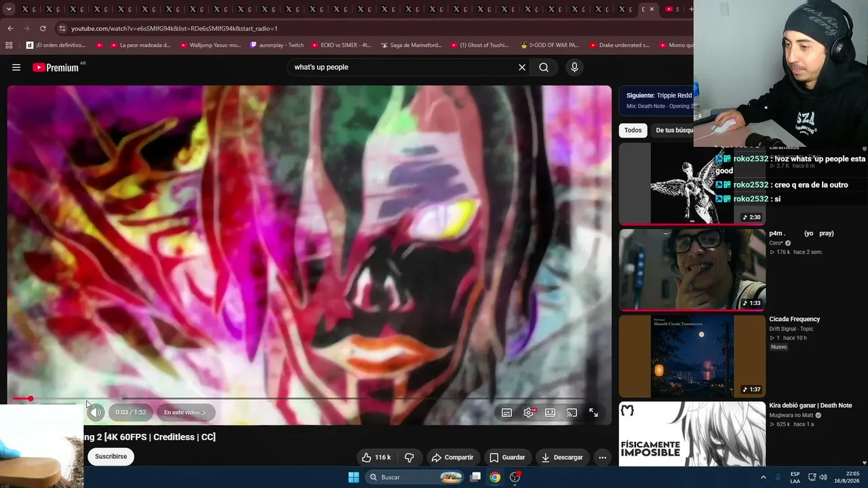This screenshot has height=488, width=868.
Task: Open the 'ECKO vs SIMER' bookmark
Action: pyautogui.click(x=341, y=45)
